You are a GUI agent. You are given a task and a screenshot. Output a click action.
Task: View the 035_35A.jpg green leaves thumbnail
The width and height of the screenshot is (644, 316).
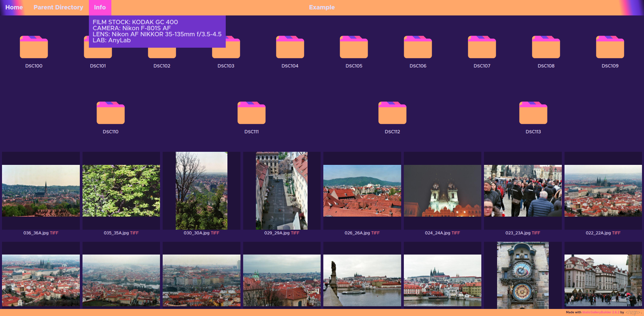pyautogui.click(x=121, y=191)
